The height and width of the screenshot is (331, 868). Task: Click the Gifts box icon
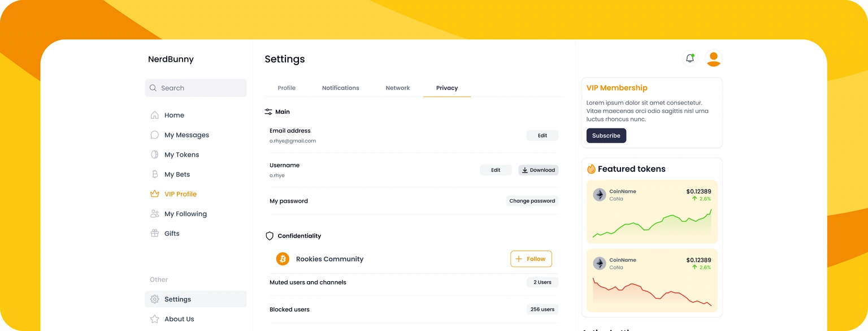click(154, 233)
